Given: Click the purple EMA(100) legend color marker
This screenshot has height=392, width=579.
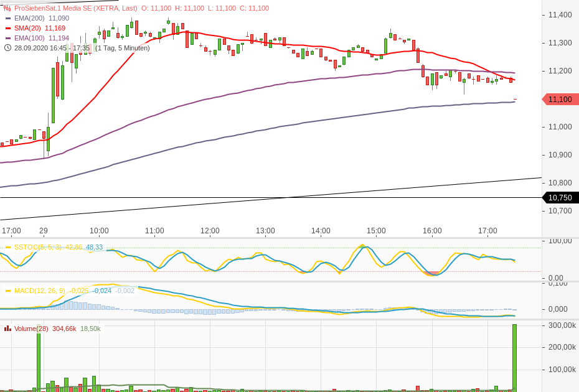Looking at the screenshot, I should click(x=7, y=38).
